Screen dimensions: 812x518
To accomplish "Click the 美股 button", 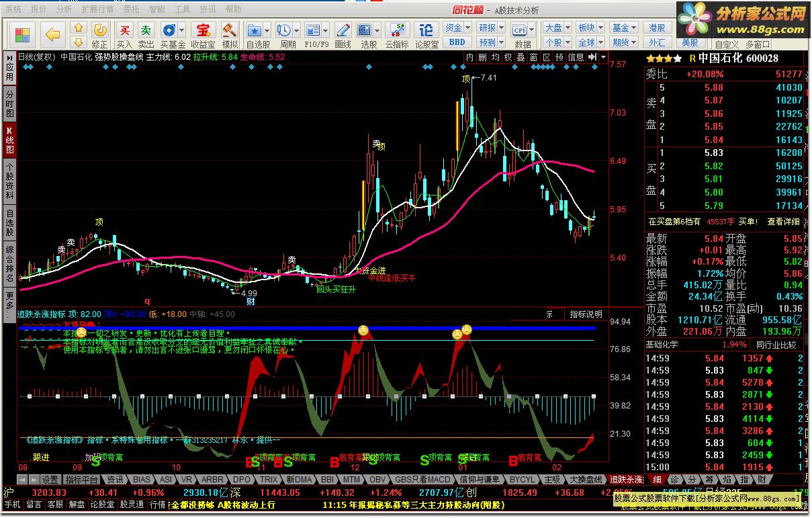I will click(690, 42).
